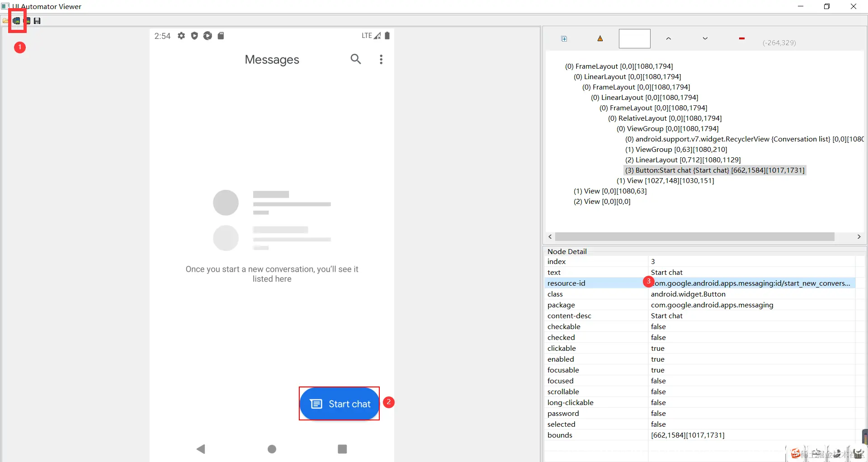Select Button:Start chat tree node
868x462 pixels.
coord(715,170)
